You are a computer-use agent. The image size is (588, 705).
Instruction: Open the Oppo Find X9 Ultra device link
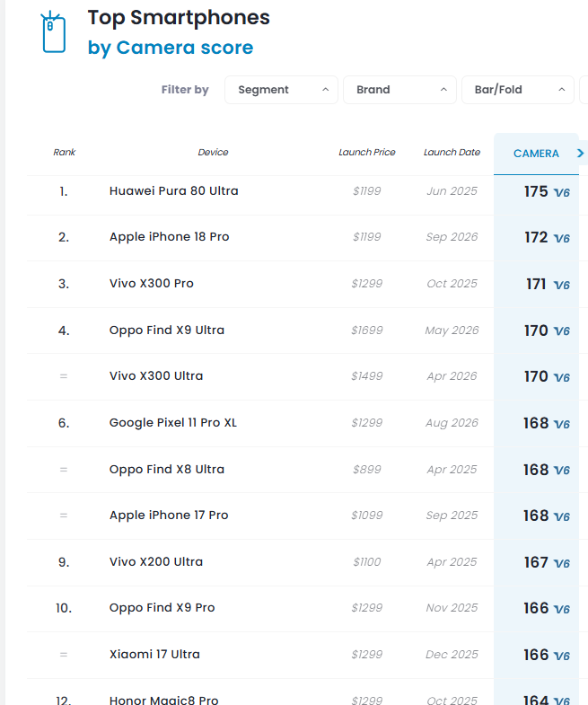tap(167, 330)
